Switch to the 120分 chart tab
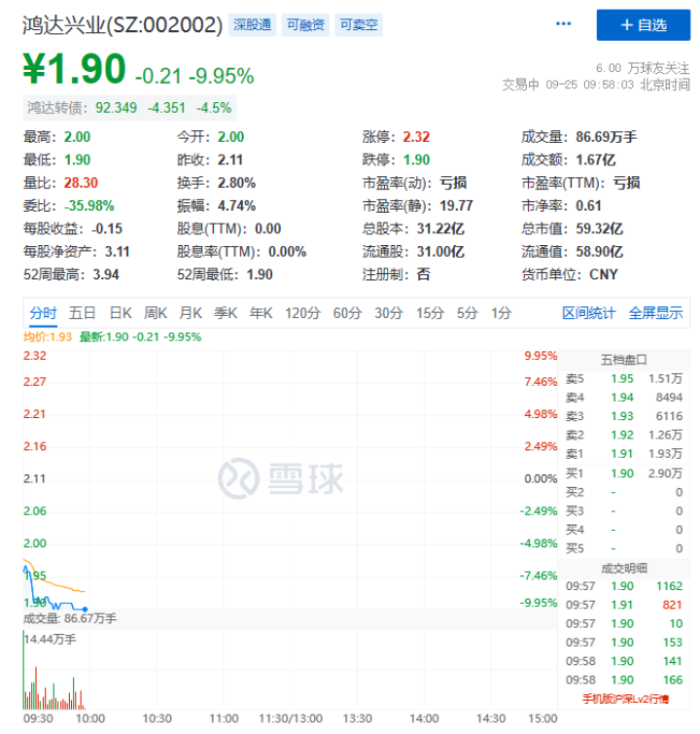 302,313
